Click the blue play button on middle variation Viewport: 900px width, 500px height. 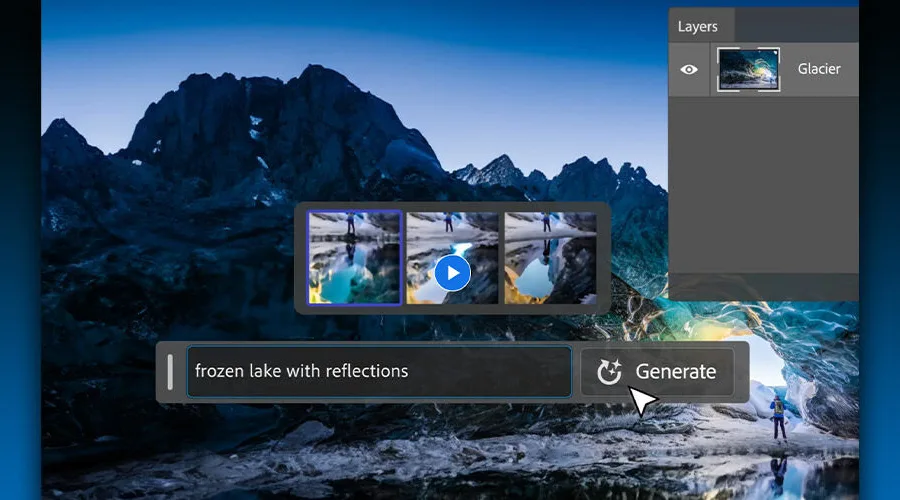click(452, 272)
